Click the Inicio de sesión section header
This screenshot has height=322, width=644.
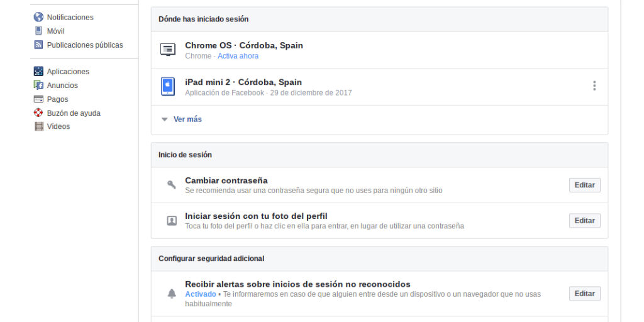pyautogui.click(x=186, y=155)
